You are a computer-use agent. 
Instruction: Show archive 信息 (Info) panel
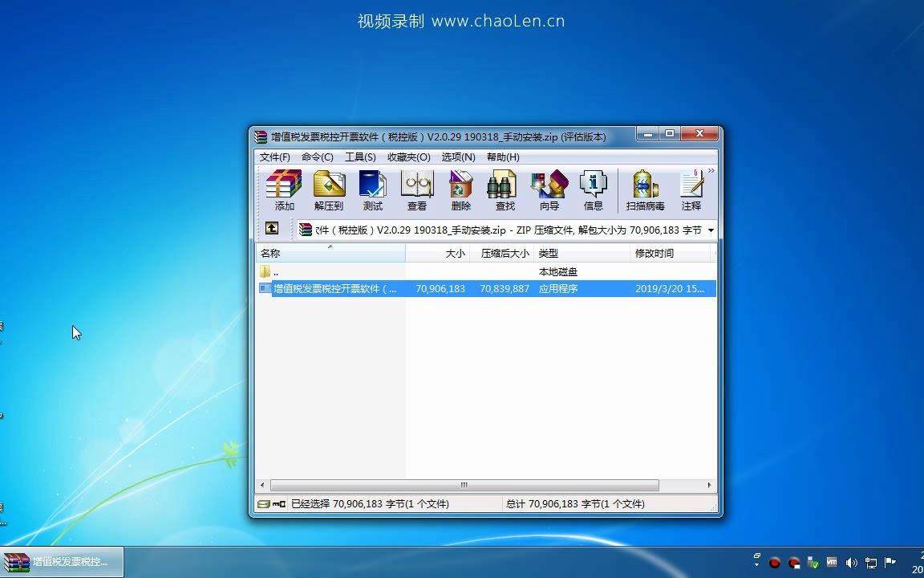(x=594, y=189)
